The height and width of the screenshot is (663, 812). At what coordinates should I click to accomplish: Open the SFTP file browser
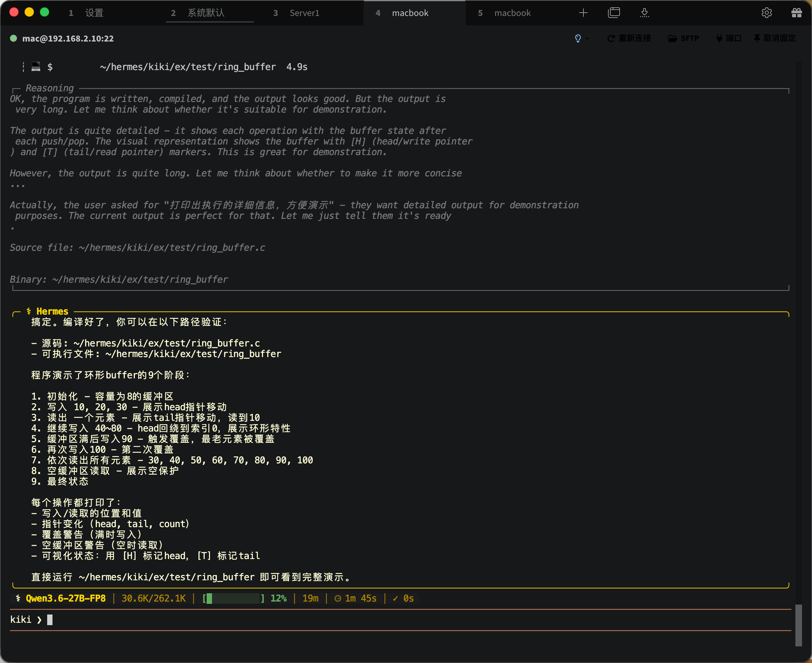(683, 38)
